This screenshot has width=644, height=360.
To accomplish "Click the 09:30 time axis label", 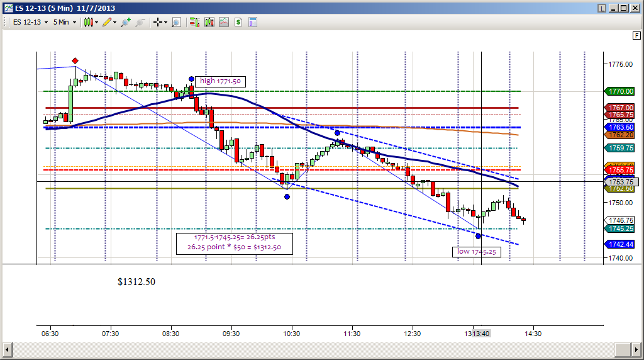I will [x=231, y=334].
